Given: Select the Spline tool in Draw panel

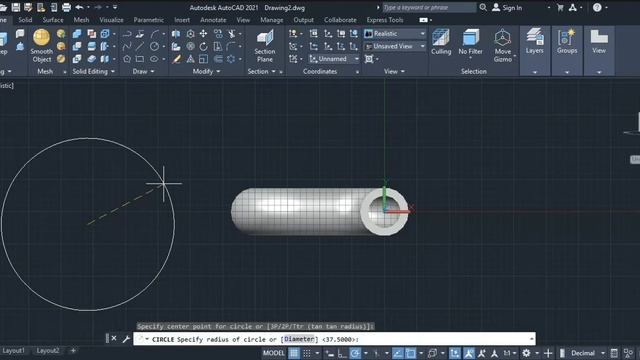Looking at the screenshot, I should [127, 47].
